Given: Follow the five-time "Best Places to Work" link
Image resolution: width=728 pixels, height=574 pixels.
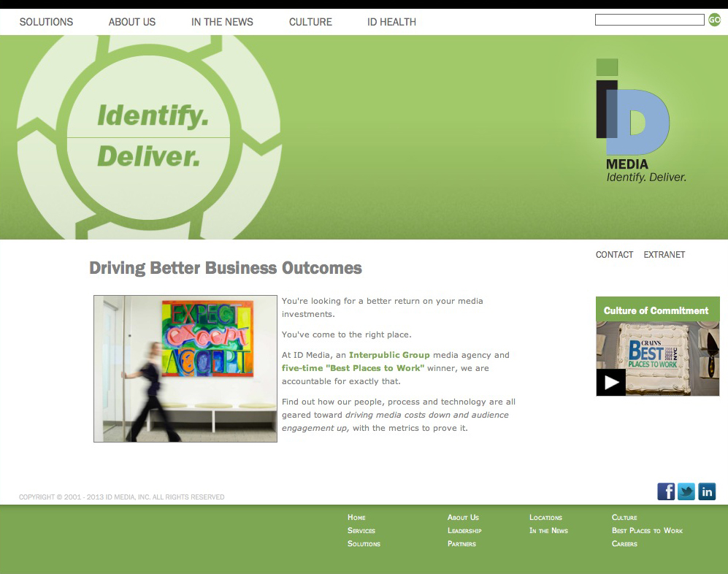Looking at the screenshot, I should pos(353,368).
